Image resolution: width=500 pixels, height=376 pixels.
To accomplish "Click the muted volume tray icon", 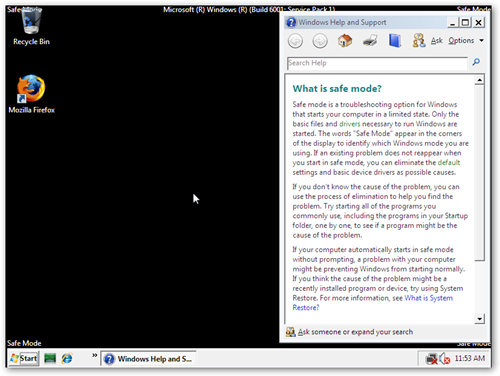I will point(445,359).
